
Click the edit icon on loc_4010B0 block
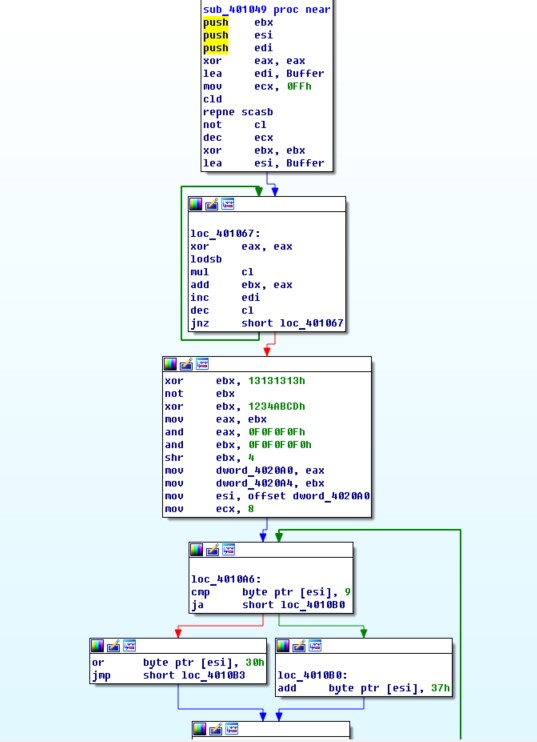click(x=299, y=645)
